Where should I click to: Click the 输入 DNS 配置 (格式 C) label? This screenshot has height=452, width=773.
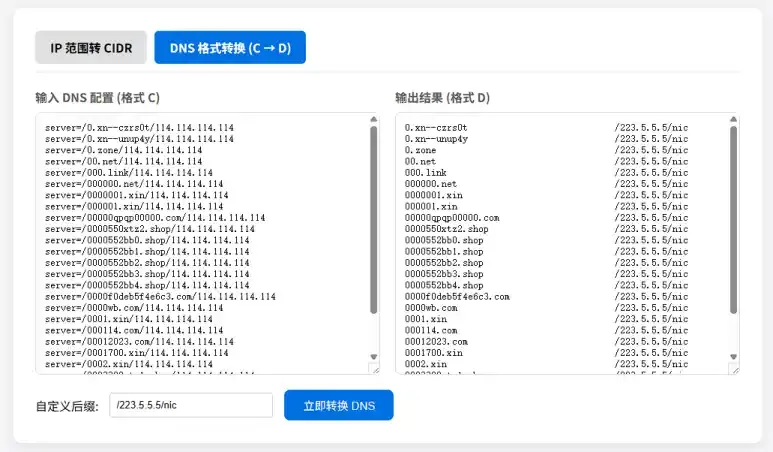click(98, 98)
